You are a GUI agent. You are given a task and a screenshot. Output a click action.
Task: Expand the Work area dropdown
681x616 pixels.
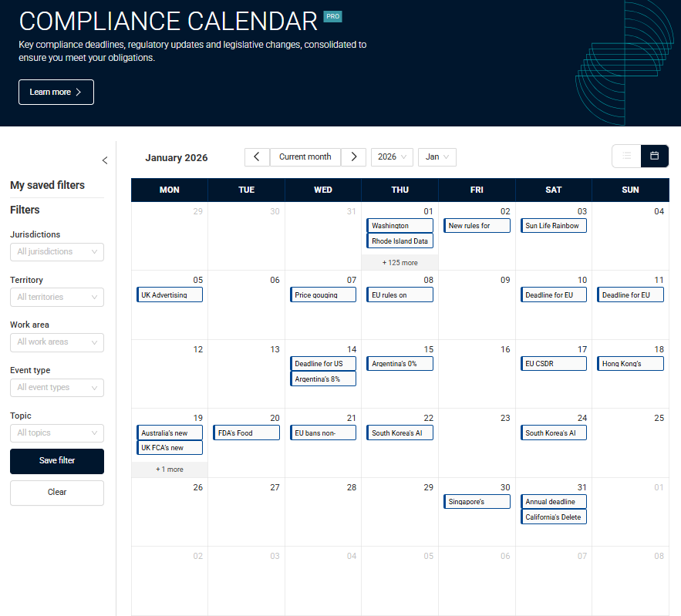57,342
